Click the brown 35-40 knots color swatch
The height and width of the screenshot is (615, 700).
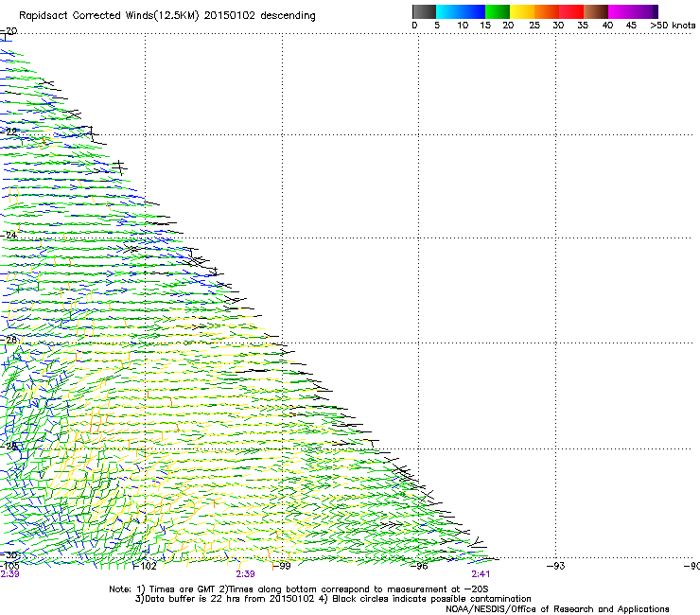596,11
